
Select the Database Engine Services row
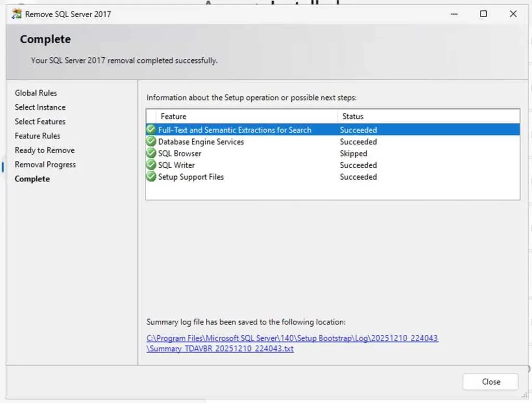(x=201, y=142)
